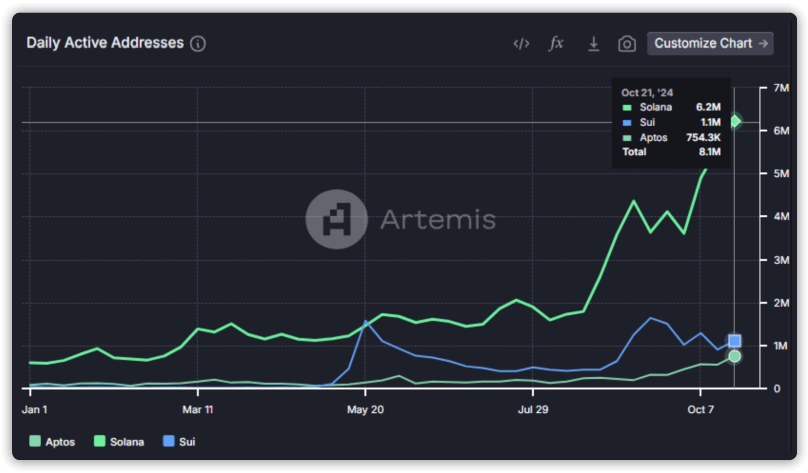
Task: Toggle the Sui series in the legend
Action: (x=179, y=441)
